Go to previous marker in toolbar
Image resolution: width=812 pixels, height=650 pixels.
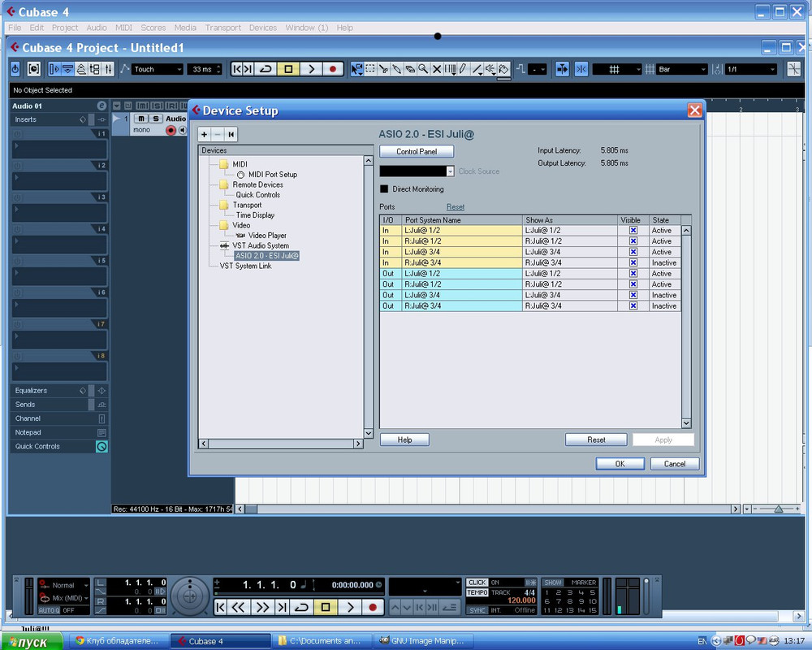pyautogui.click(x=236, y=69)
